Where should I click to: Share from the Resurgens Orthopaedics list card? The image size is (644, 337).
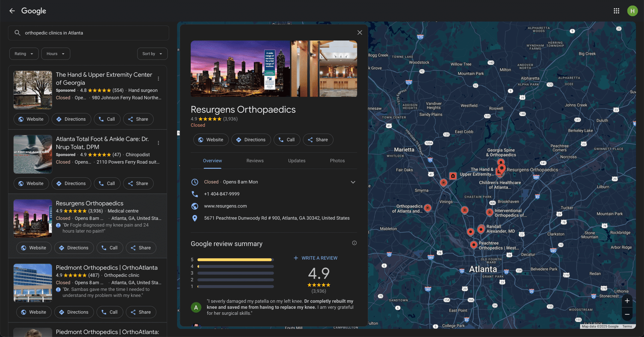click(141, 248)
